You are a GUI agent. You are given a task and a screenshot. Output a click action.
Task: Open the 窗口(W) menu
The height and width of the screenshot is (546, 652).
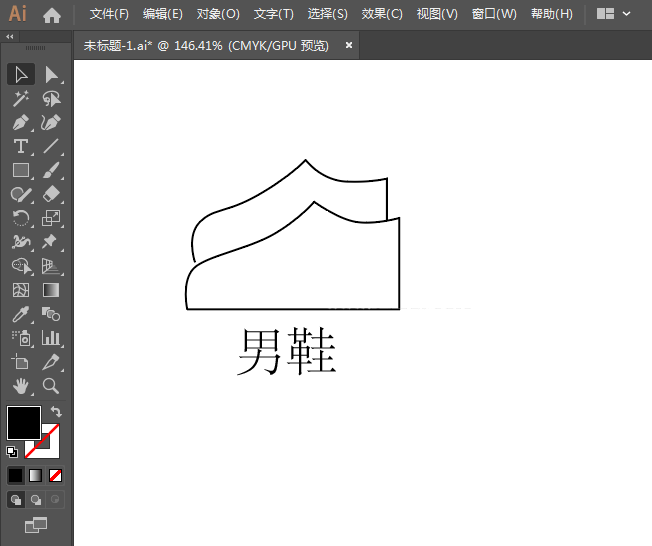pos(494,14)
